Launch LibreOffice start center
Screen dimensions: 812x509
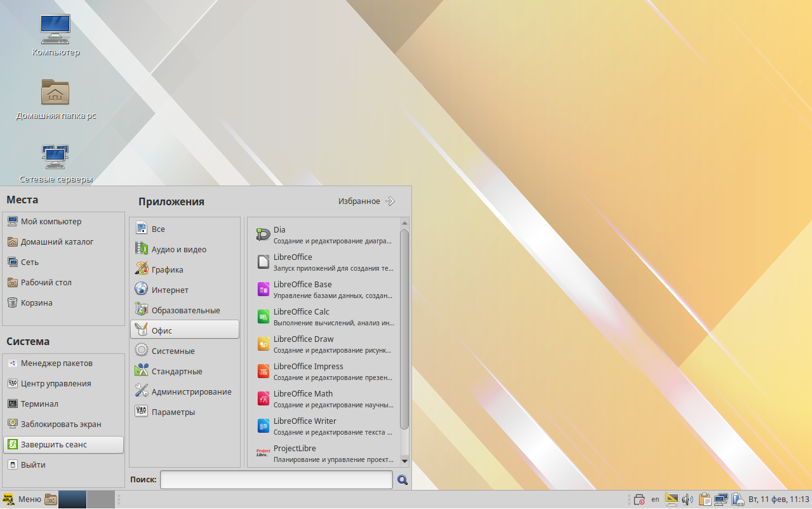point(325,262)
